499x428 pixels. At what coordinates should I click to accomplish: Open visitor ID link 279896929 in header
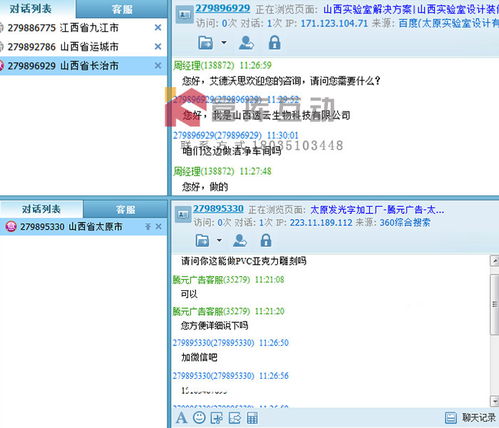point(222,8)
